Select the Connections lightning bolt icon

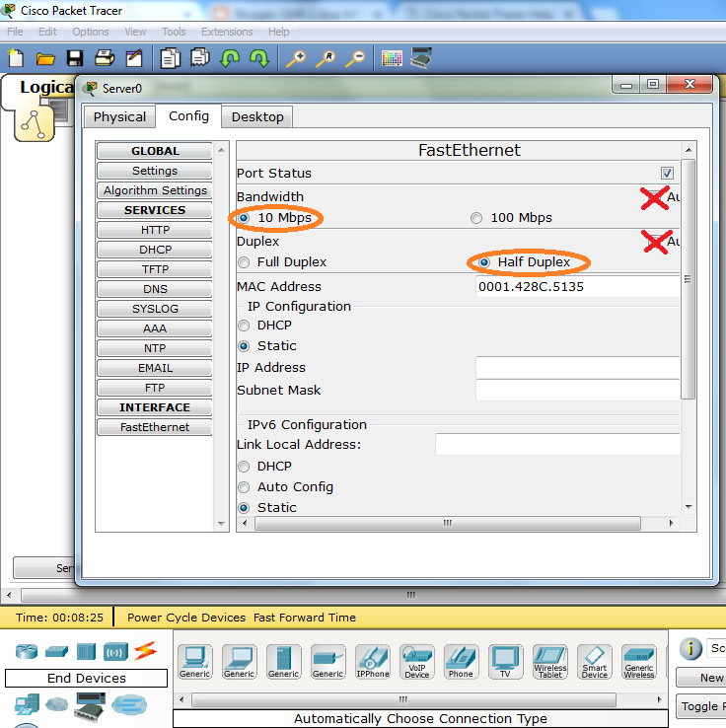[145, 651]
